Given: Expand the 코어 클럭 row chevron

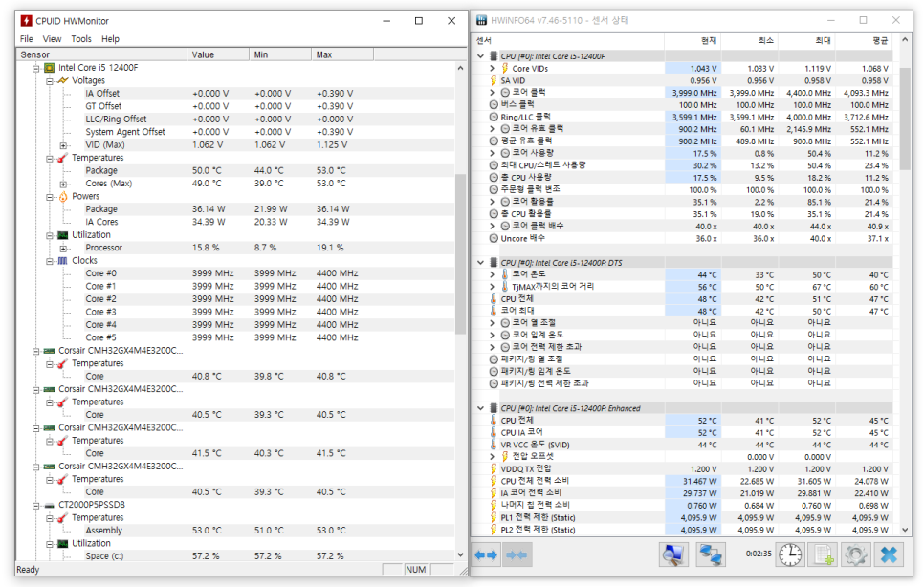Looking at the screenshot, I should coord(492,93).
